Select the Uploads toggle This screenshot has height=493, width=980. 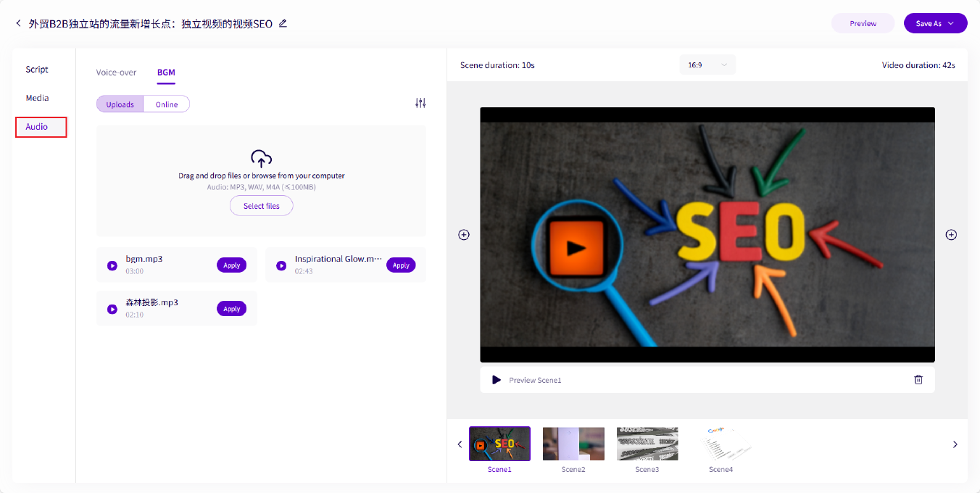pyautogui.click(x=120, y=104)
